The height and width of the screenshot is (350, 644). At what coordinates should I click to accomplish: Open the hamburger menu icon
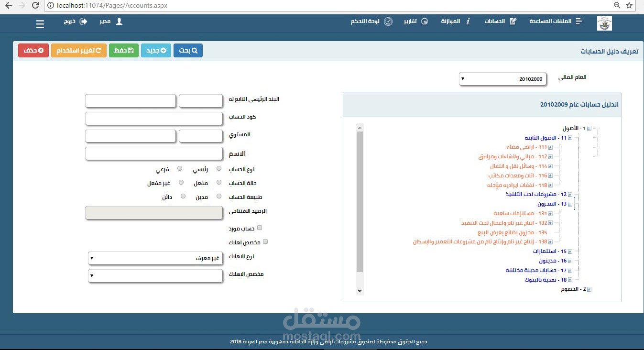[x=40, y=24]
